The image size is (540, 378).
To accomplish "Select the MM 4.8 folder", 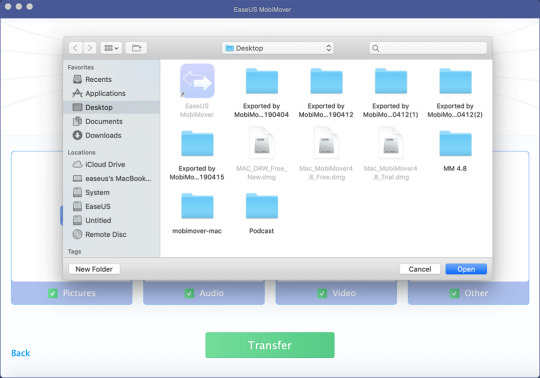I will pyautogui.click(x=455, y=144).
